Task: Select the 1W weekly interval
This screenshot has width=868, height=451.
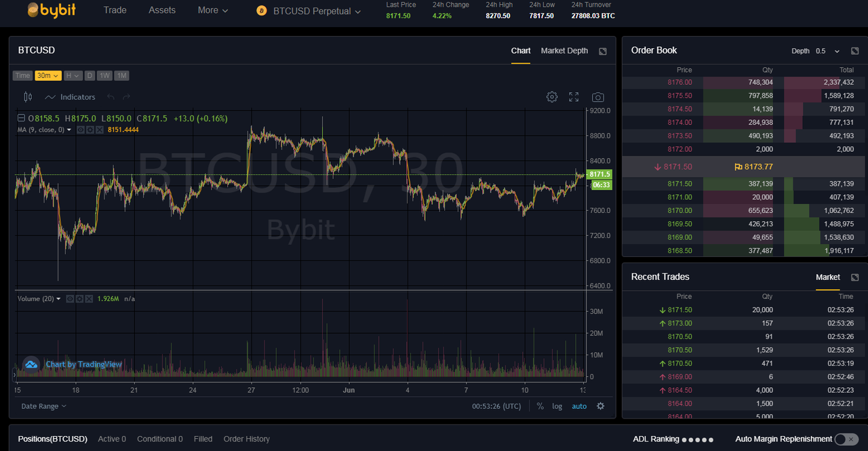Action: (104, 76)
